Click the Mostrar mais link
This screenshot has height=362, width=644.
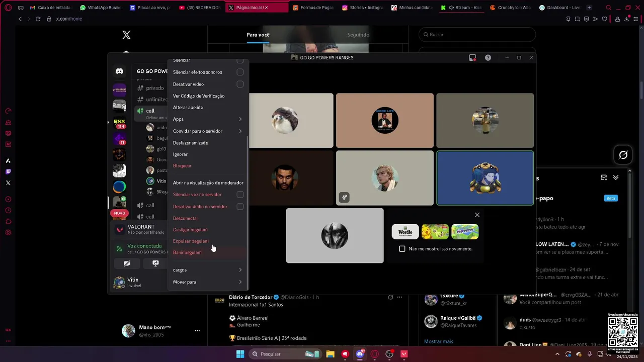point(438,341)
